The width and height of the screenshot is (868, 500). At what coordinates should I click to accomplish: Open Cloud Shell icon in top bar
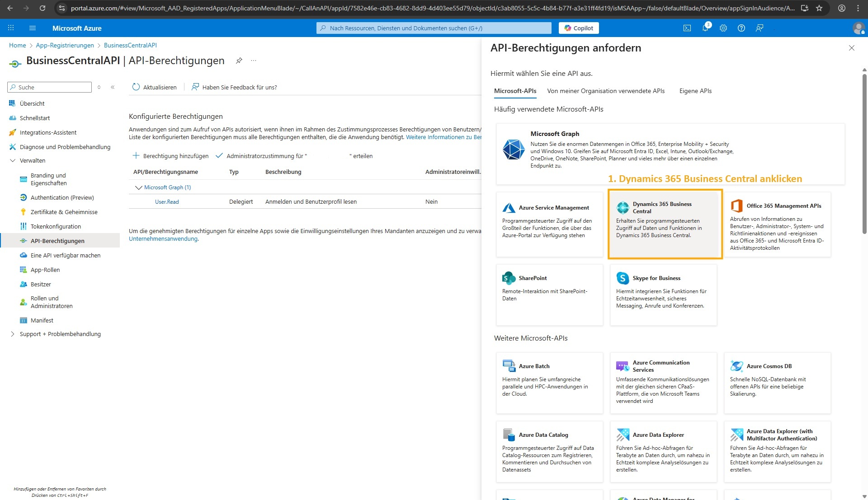pyautogui.click(x=687, y=28)
